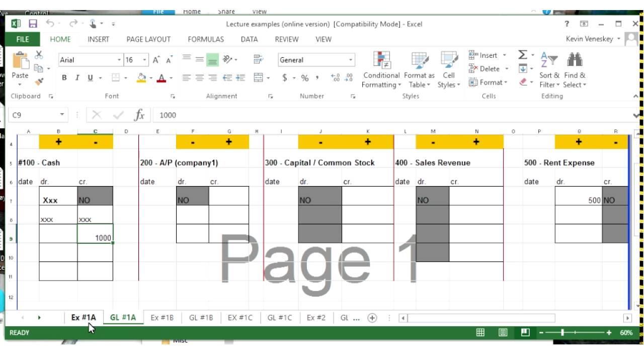644x362 pixels.
Task: Open the font size dropdown showing 16
Action: point(145,60)
